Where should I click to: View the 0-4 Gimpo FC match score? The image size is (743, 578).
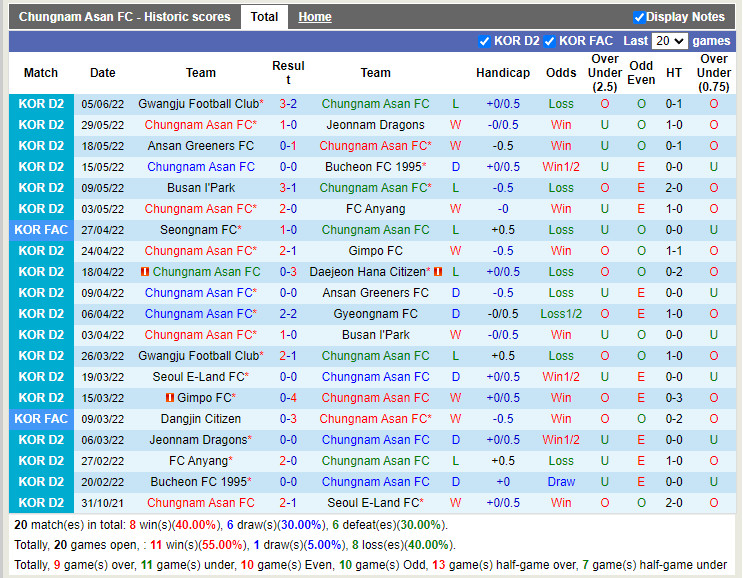288,398
